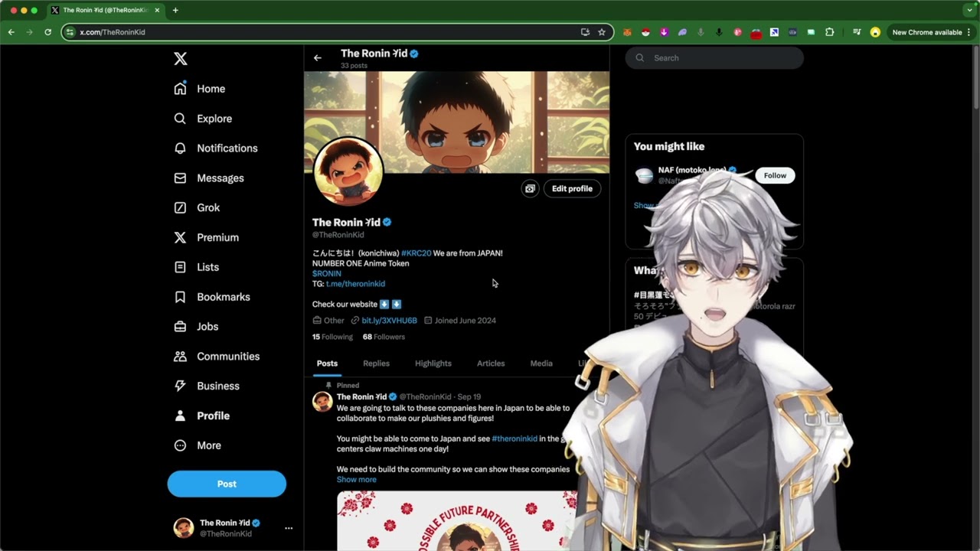Click the $RONIN cashtag in the bio
The height and width of the screenshot is (551, 980).
[327, 273]
